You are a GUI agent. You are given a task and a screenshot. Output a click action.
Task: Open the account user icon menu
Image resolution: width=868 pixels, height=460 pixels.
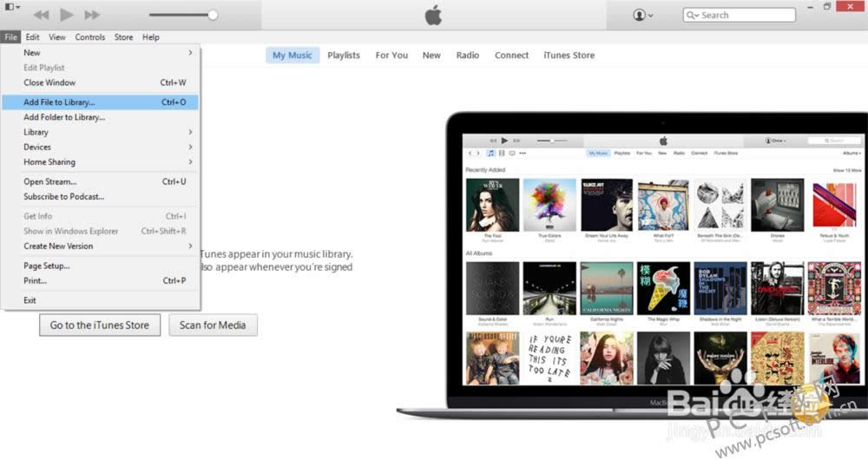pos(642,15)
